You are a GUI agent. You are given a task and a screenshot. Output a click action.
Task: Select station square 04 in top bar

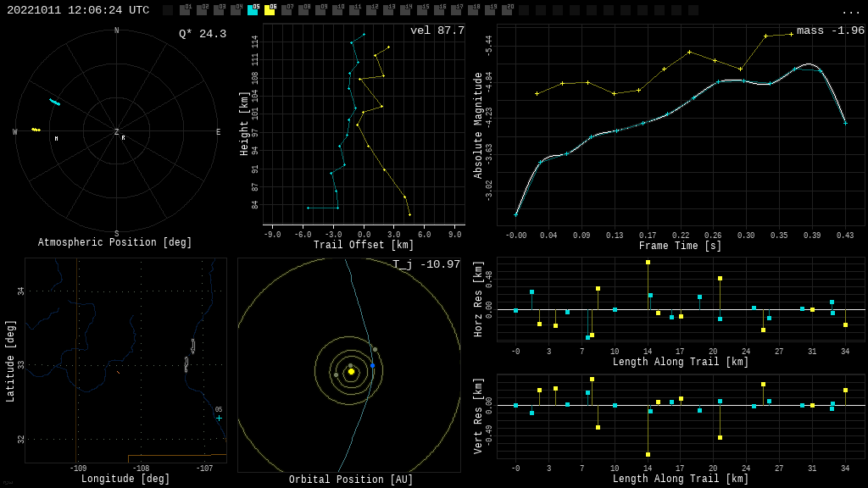(x=236, y=10)
